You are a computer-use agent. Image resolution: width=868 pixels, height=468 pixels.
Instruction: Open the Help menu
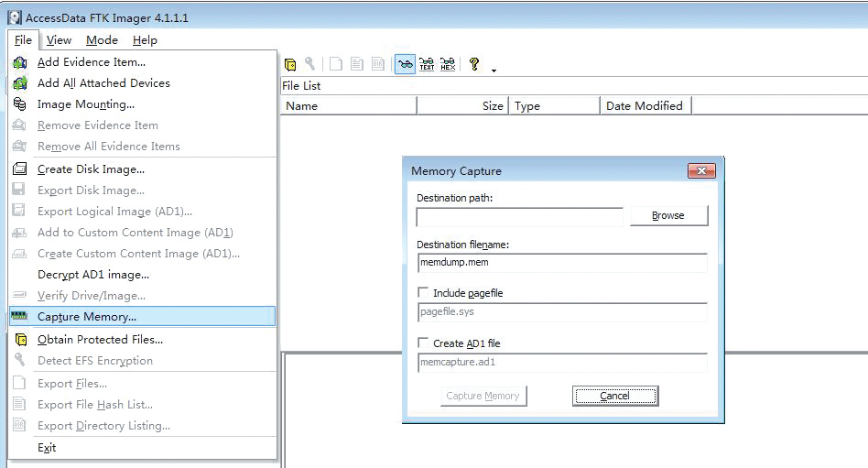[x=145, y=40]
